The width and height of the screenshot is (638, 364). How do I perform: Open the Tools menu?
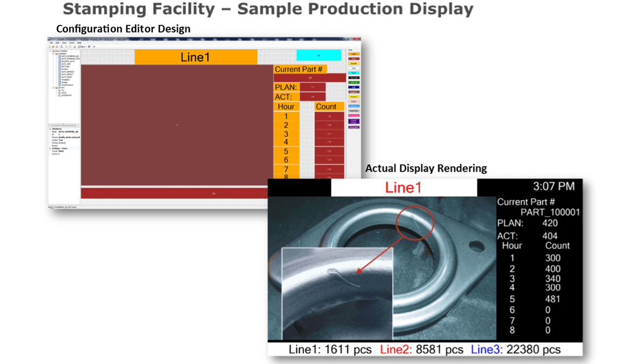pyautogui.click(x=71, y=43)
